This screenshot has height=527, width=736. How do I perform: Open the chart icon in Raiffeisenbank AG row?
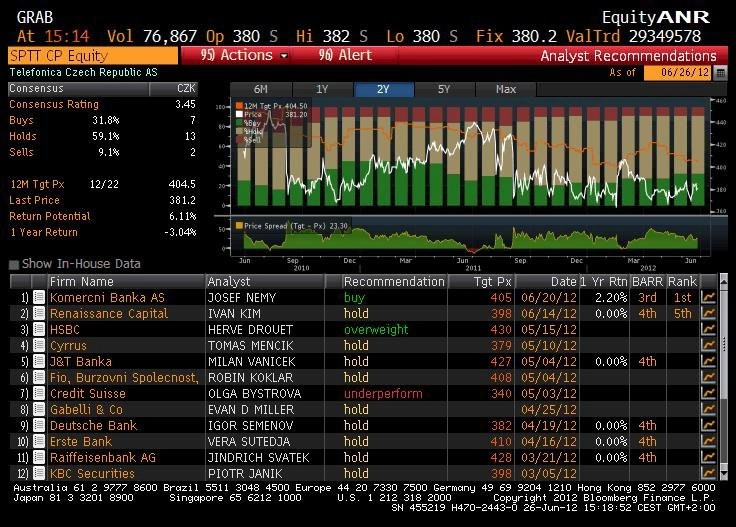pyautogui.click(x=708, y=457)
